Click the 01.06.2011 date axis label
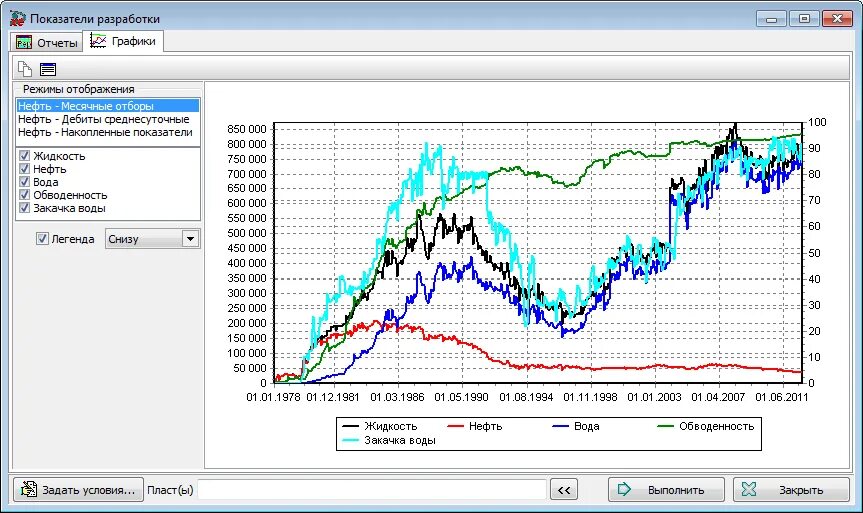Viewport: 863px width, 513px height. [x=782, y=397]
